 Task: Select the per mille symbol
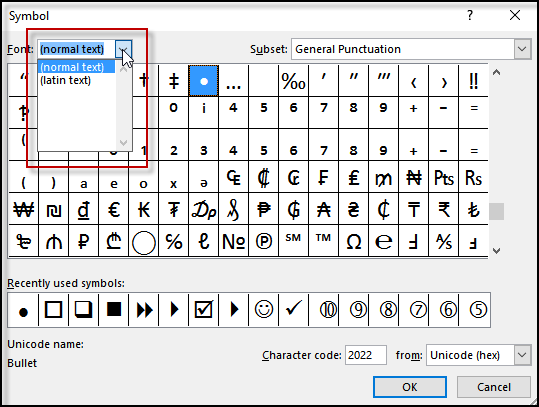point(293,81)
